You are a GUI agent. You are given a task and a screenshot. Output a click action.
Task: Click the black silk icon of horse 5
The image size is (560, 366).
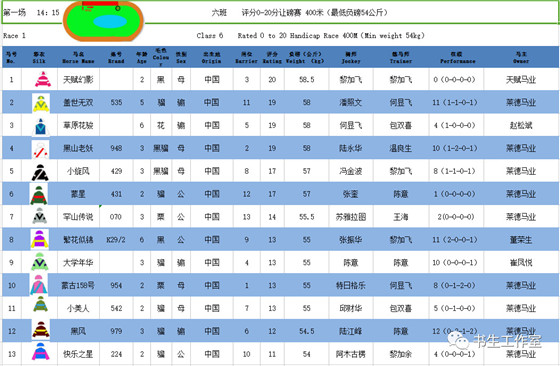coord(40,172)
